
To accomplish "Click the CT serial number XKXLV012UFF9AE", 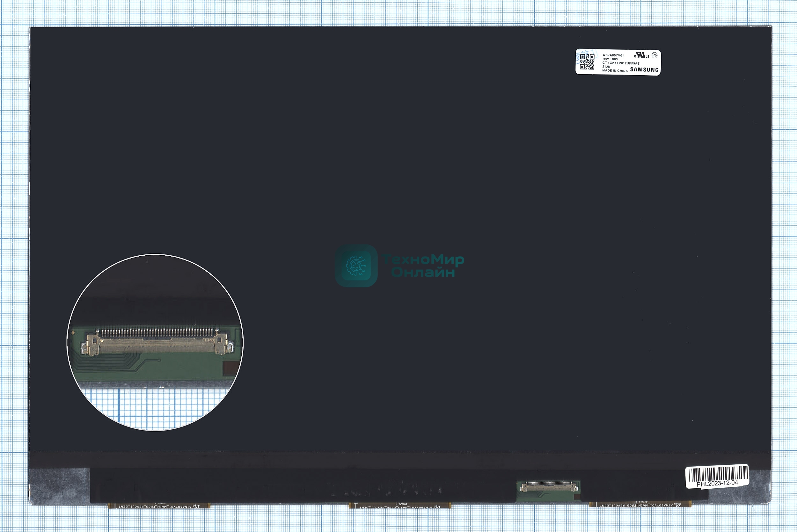I will point(621,63).
